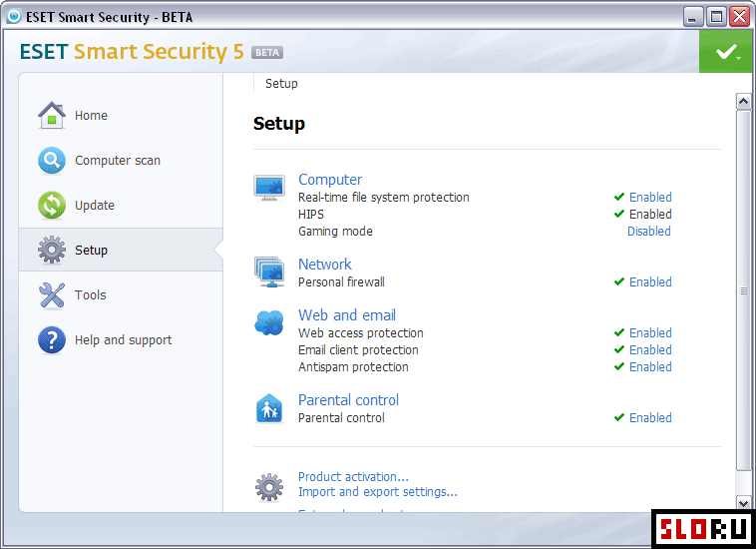Maximize the ESET window
This screenshot has height=549, width=756.
(x=716, y=17)
